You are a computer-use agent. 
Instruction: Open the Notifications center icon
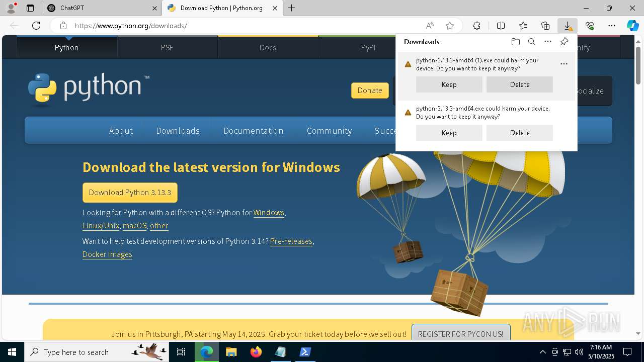click(x=627, y=352)
